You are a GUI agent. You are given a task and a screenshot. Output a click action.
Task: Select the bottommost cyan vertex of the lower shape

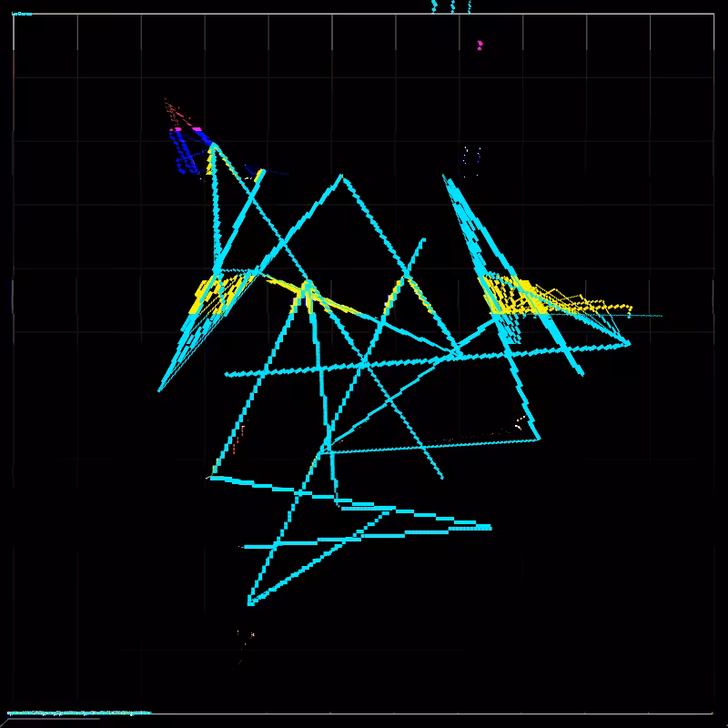pyautogui.click(x=251, y=602)
